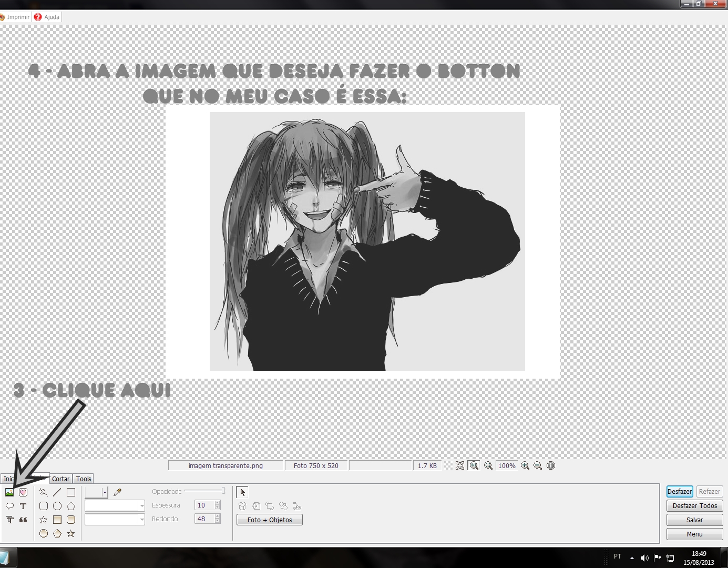Open the Menu button
728x568 pixels.
coord(695,534)
